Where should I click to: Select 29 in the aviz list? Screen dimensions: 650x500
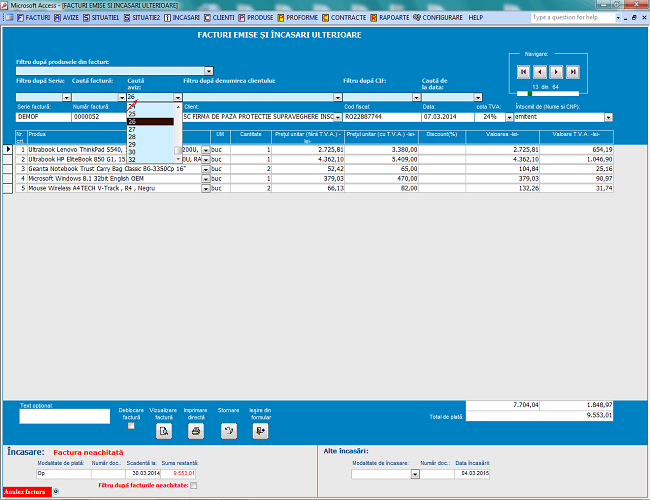(150, 144)
